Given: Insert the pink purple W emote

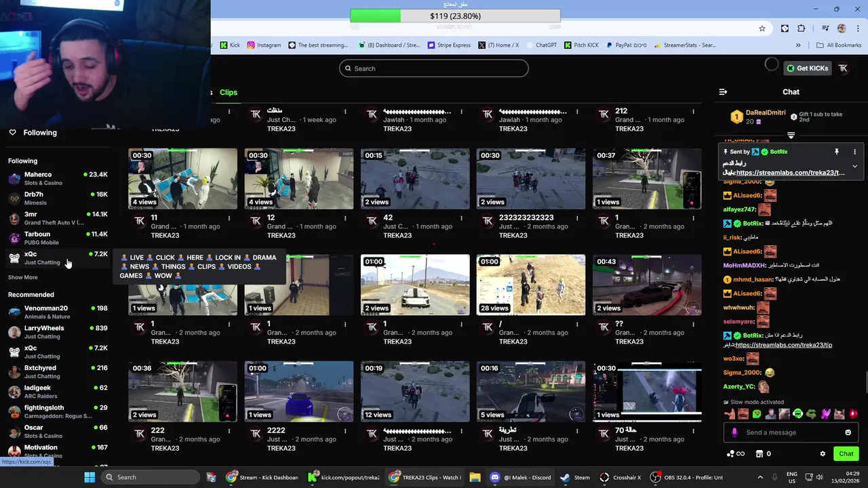Looking at the screenshot, I should pos(826,413).
